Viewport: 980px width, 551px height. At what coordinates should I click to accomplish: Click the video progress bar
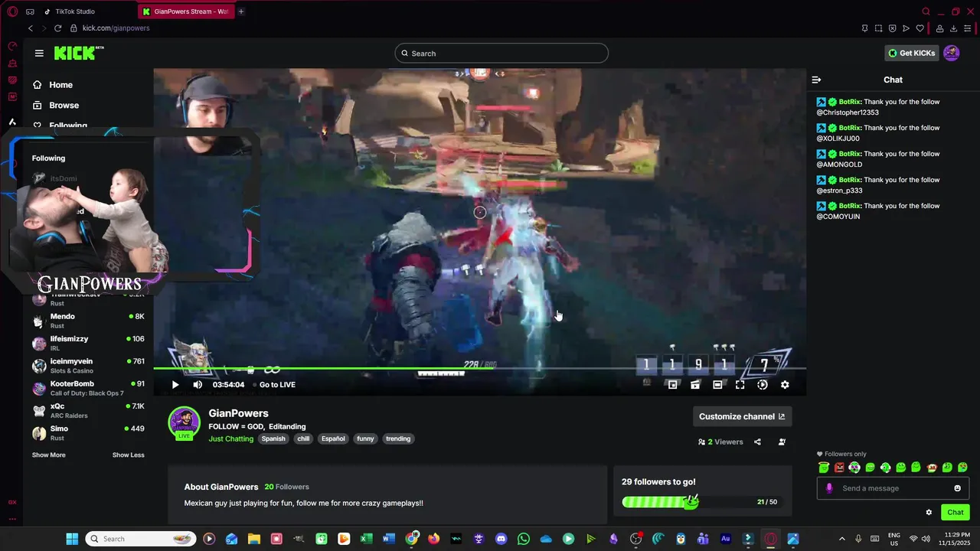pos(479,369)
